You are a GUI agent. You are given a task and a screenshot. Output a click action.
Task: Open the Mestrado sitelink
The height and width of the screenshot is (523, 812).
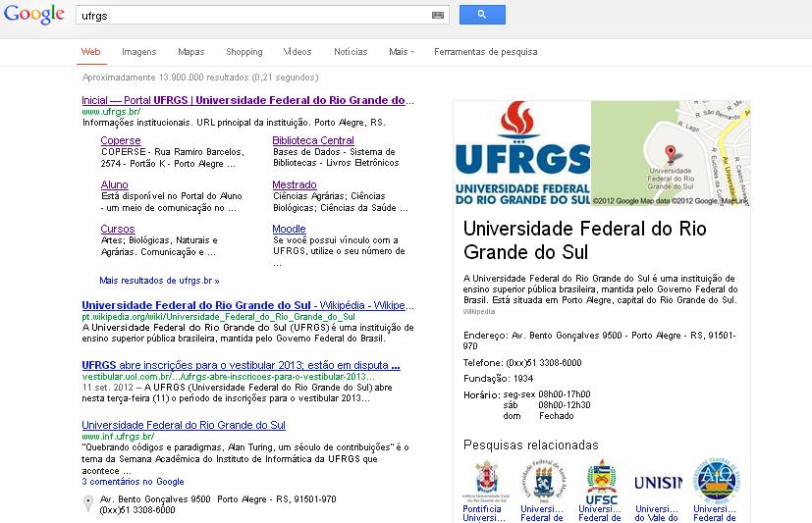point(295,184)
